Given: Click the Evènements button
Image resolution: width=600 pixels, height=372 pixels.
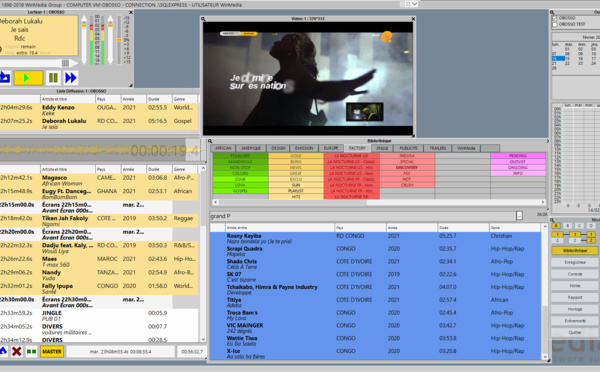Looking at the screenshot, I should click(x=575, y=321).
